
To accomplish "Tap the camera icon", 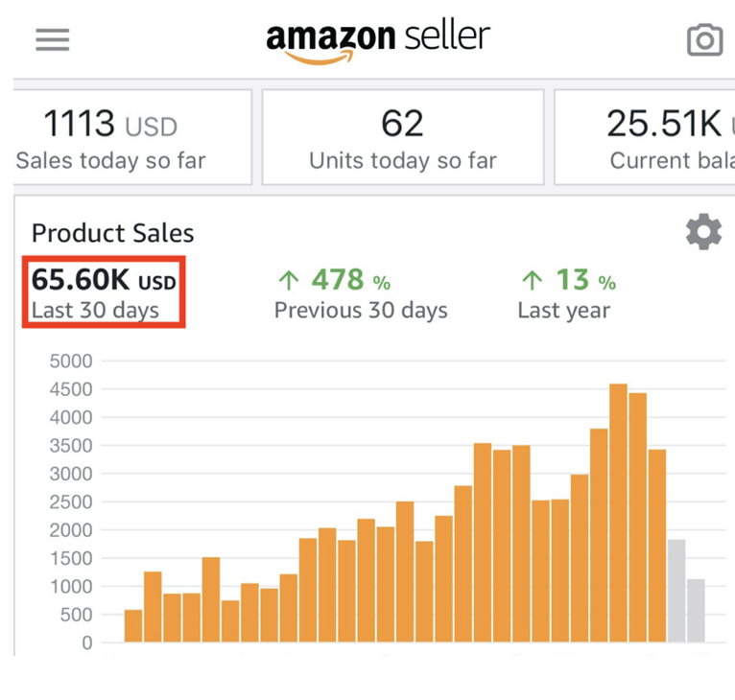I will click(705, 39).
